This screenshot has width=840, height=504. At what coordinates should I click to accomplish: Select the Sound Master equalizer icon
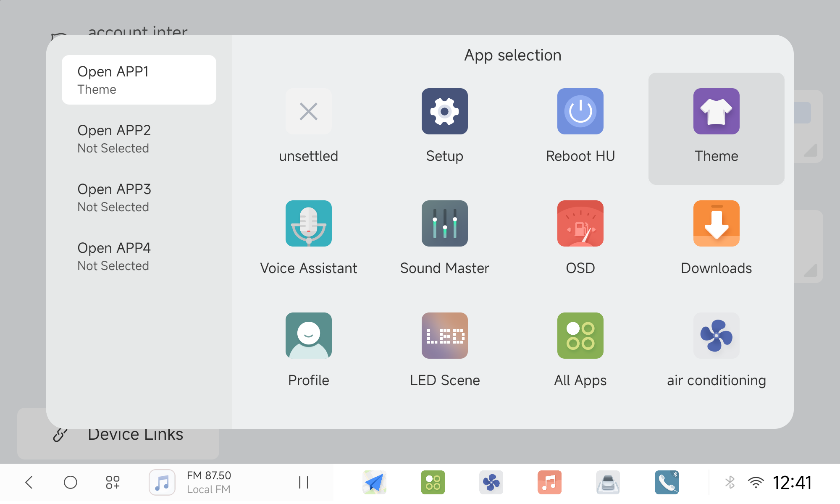point(444,223)
